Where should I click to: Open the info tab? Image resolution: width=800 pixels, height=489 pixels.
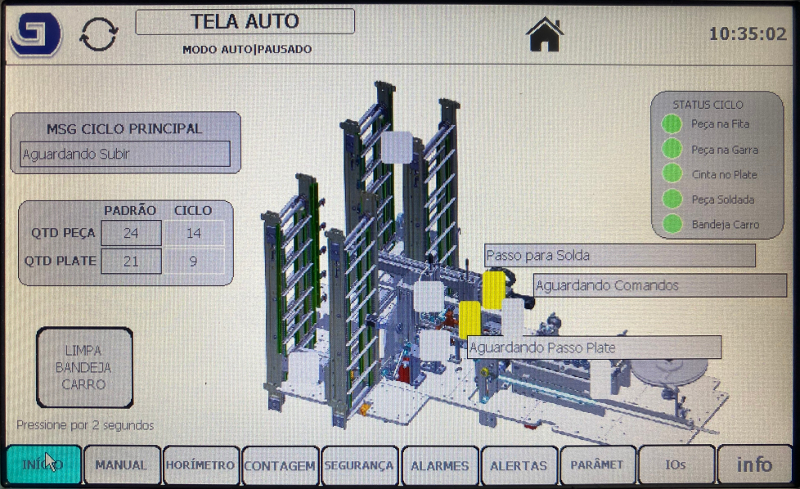(755, 464)
